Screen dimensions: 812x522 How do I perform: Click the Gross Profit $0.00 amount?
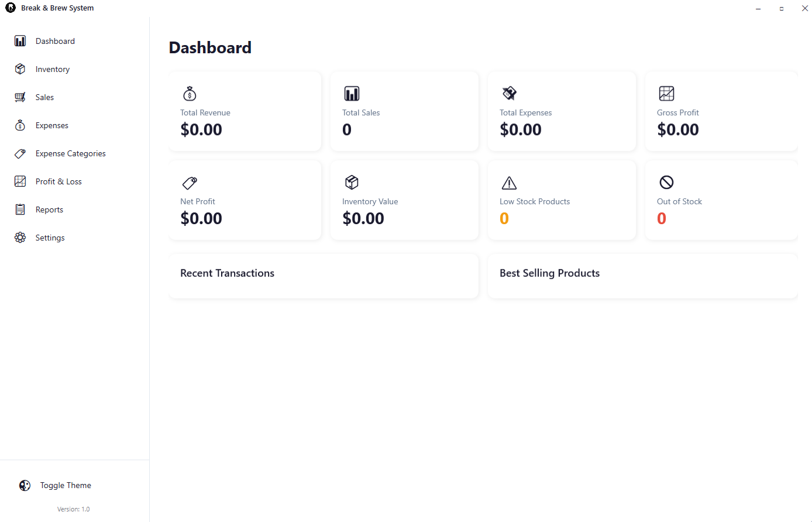(x=678, y=129)
